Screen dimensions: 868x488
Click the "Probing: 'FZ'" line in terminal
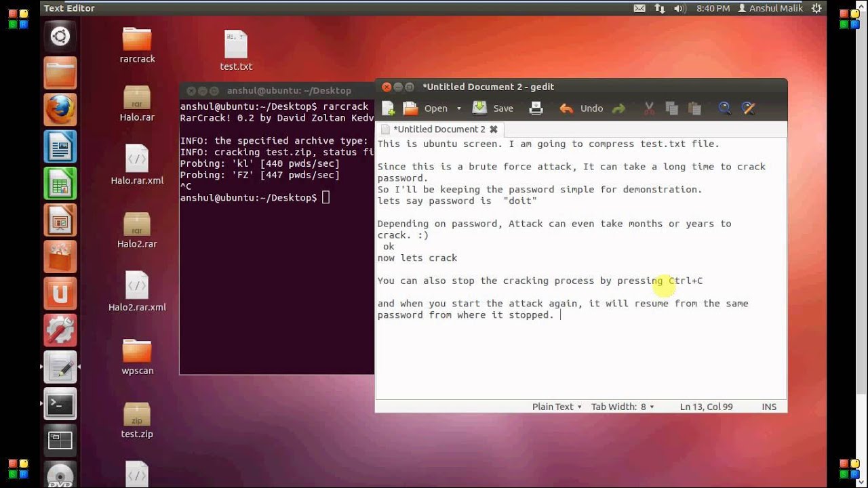point(260,175)
